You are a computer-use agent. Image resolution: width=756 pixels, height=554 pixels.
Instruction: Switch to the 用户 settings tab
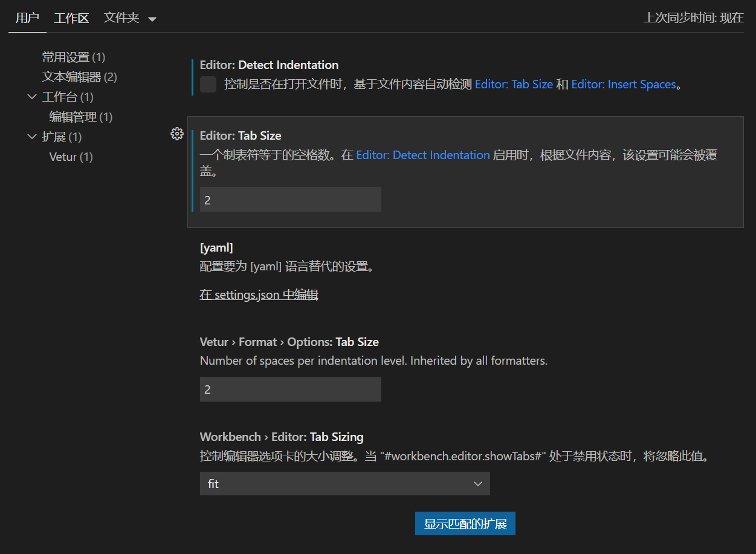[27, 18]
